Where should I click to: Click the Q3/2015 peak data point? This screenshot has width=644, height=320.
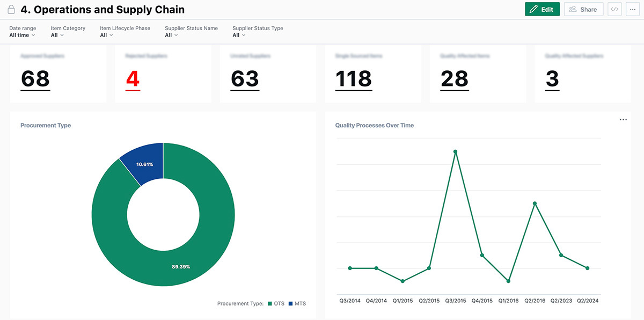(455, 151)
